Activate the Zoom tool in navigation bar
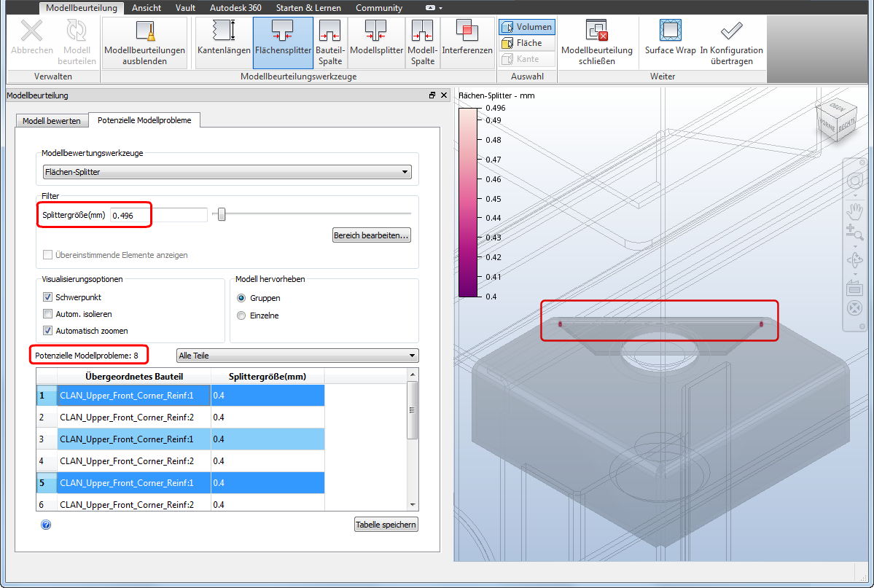 click(854, 232)
